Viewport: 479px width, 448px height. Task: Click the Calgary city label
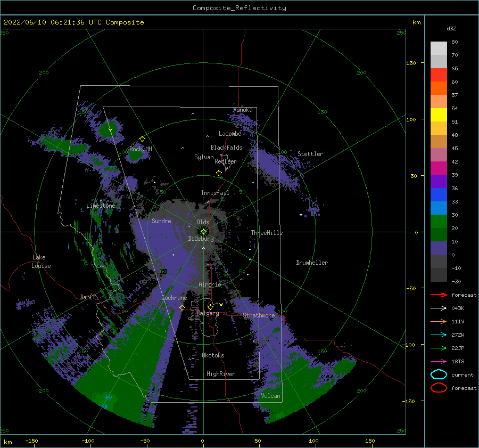point(208,313)
